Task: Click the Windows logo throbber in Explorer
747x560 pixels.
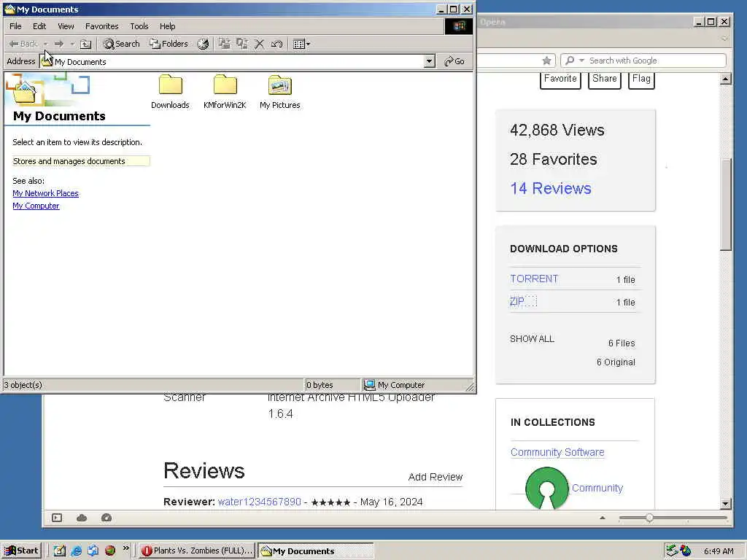Action: [x=459, y=26]
